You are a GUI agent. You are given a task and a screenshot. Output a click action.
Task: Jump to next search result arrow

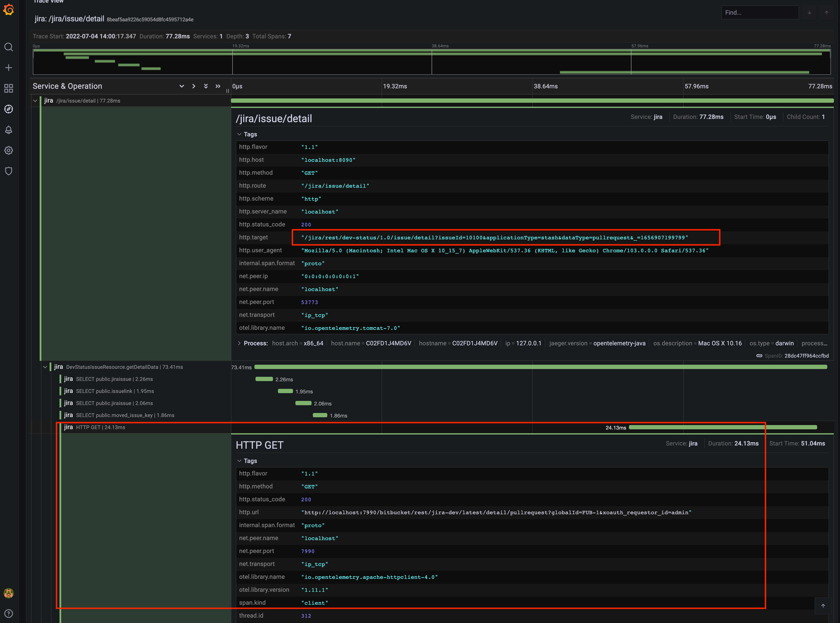click(809, 12)
